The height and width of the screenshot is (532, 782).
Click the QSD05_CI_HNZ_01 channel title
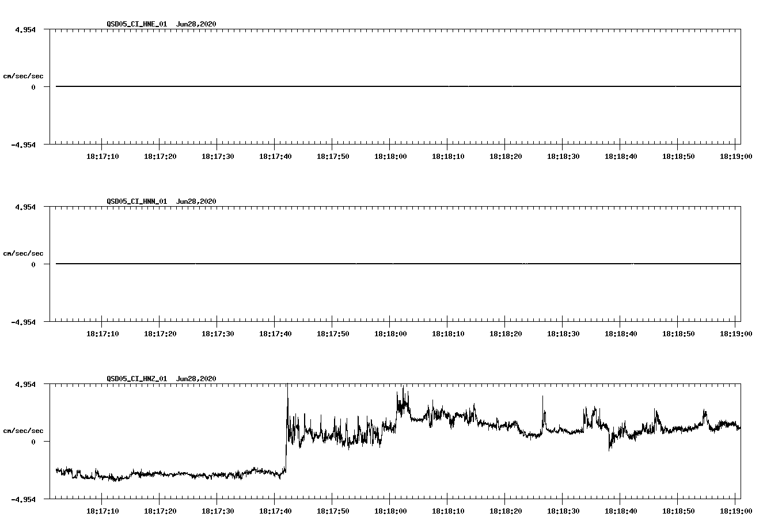[x=137, y=378]
